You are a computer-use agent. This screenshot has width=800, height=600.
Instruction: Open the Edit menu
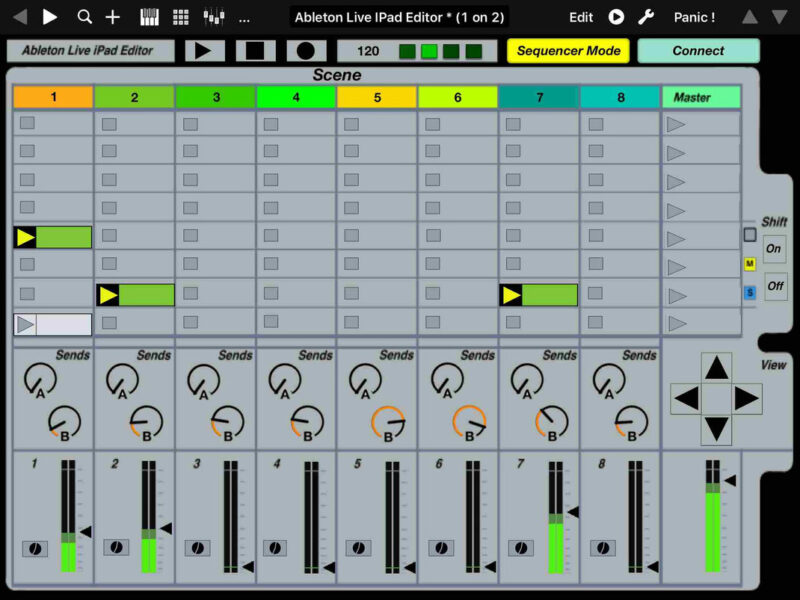click(x=581, y=17)
